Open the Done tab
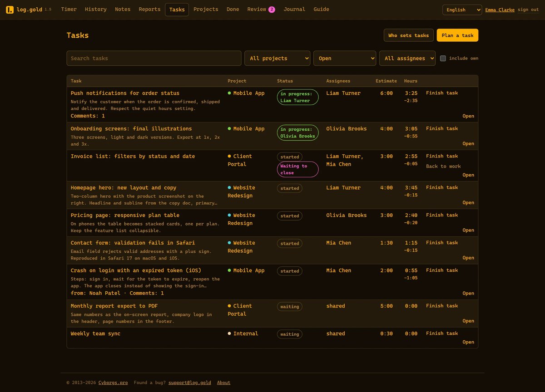This screenshot has width=545, height=392. tap(233, 9)
